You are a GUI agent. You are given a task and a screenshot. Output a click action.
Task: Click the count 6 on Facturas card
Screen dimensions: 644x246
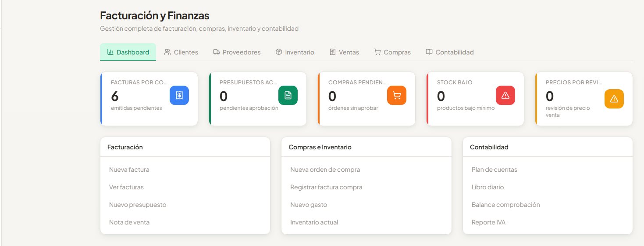115,96
